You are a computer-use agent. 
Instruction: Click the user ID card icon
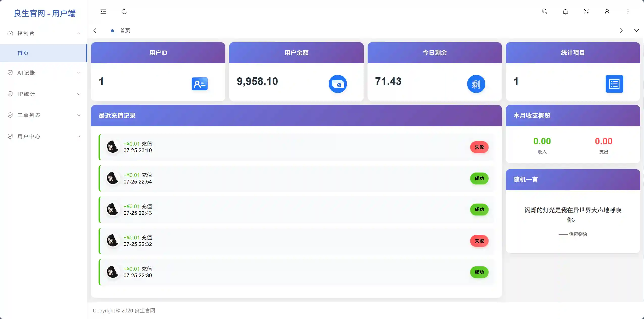pyautogui.click(x=199, y=84)
